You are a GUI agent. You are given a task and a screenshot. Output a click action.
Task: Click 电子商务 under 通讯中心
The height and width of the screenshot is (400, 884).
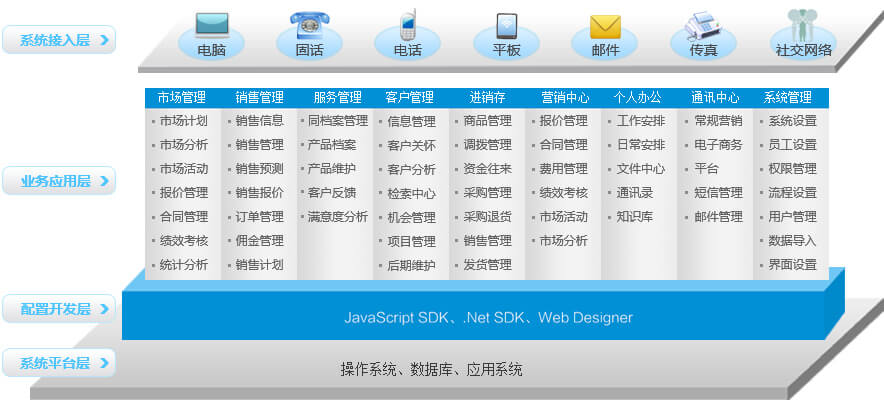718,145
